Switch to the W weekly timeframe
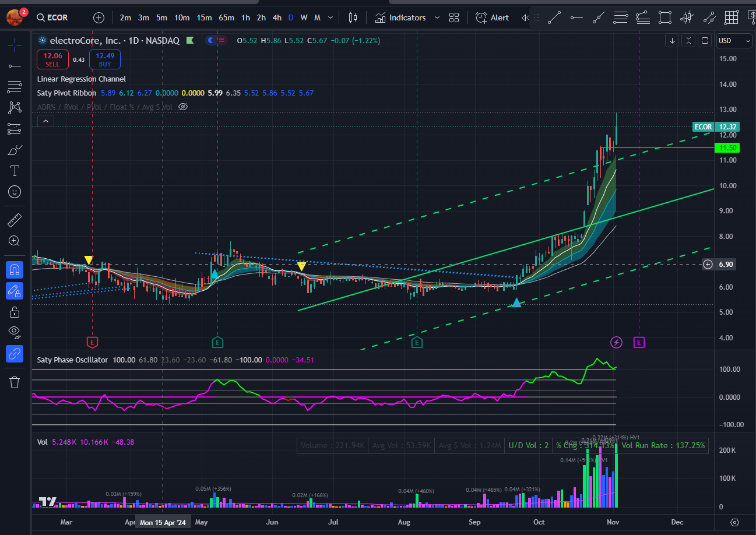Viewport: 756px width, 535px height. click(304, 17)
